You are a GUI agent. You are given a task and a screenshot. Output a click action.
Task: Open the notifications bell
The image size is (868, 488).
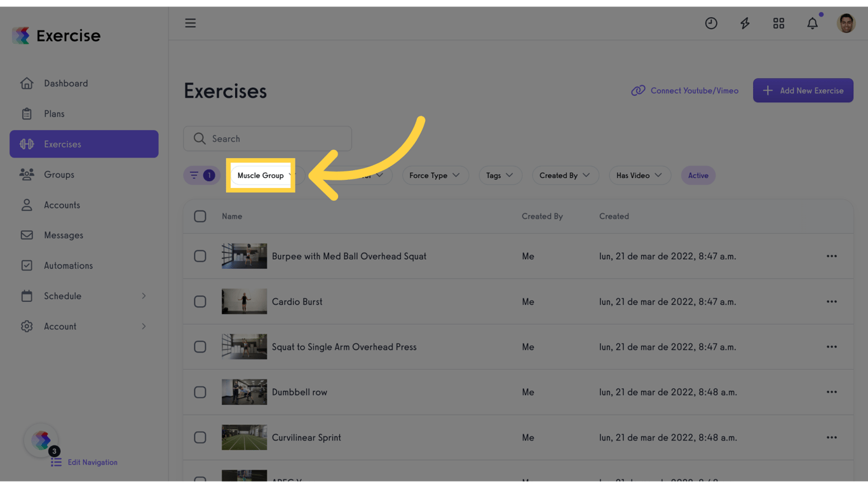812,24
